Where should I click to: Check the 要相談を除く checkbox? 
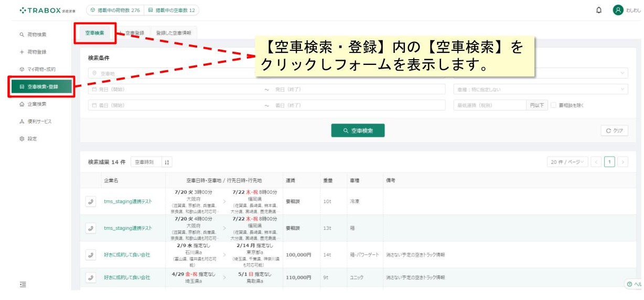(x=554, y=105)
